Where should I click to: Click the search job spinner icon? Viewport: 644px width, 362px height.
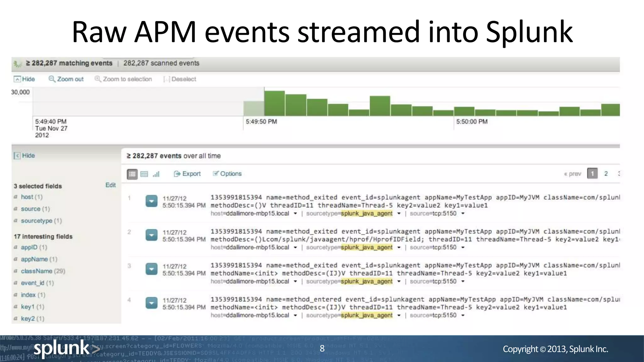18,64
